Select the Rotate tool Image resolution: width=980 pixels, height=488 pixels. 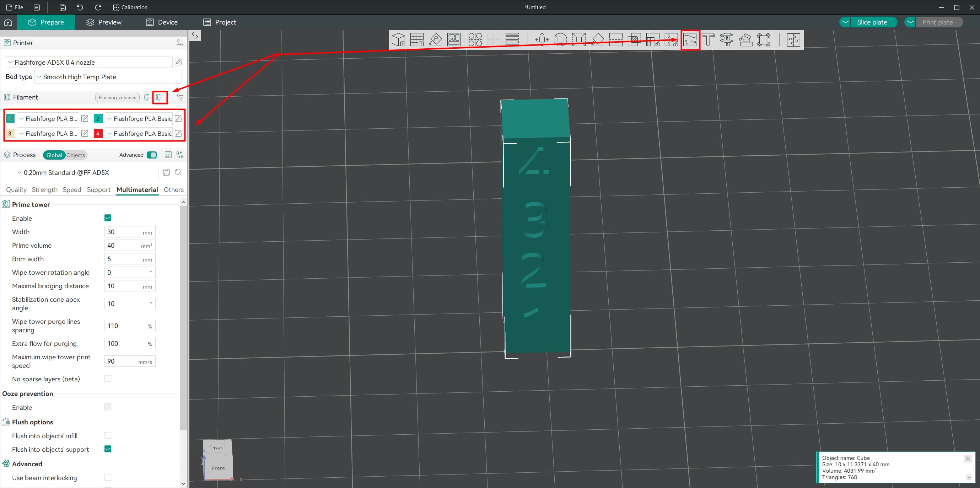[560, 39]
